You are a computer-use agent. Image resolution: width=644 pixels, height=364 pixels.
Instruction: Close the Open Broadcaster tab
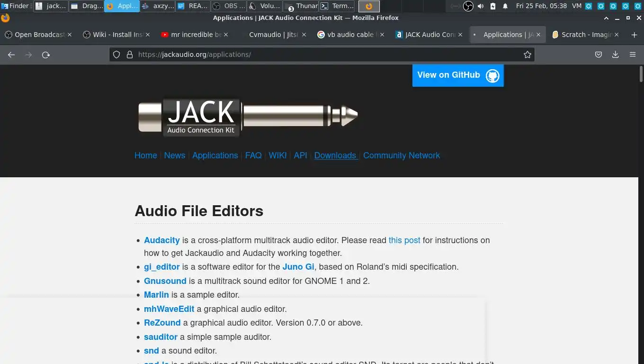coord(70,35)
